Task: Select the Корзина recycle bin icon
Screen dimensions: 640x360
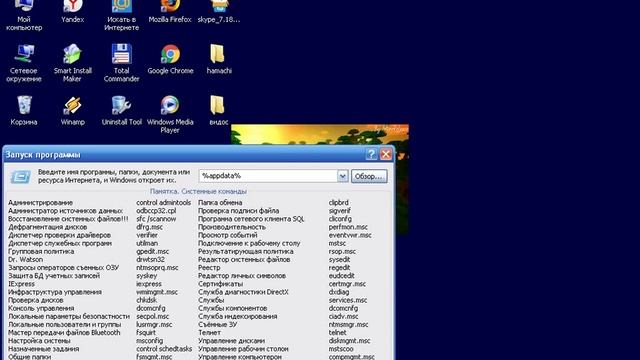Action: [24, 111]
